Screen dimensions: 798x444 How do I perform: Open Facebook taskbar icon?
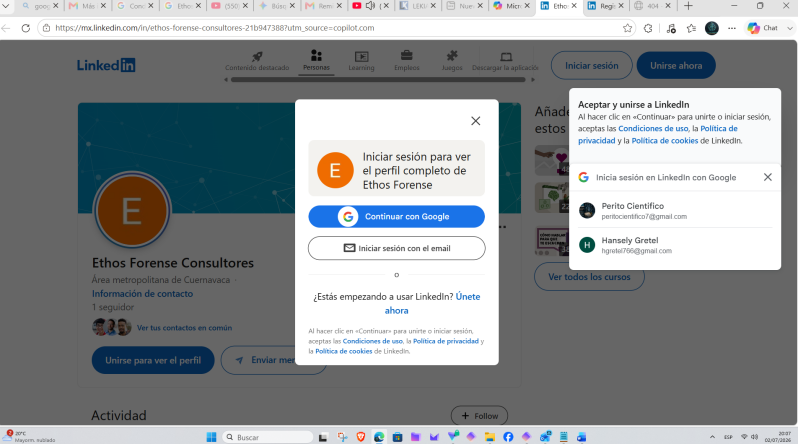(x=508, y=437)
